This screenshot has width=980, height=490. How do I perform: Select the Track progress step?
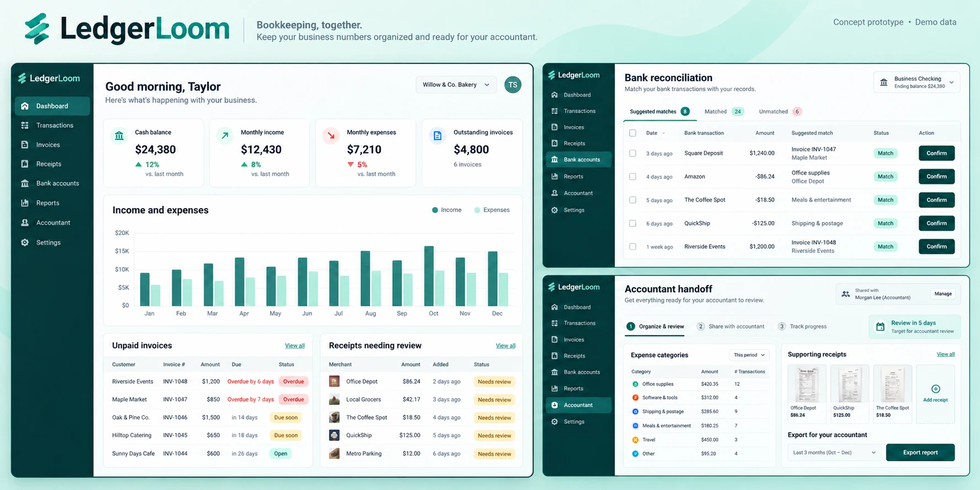[802, 326]
